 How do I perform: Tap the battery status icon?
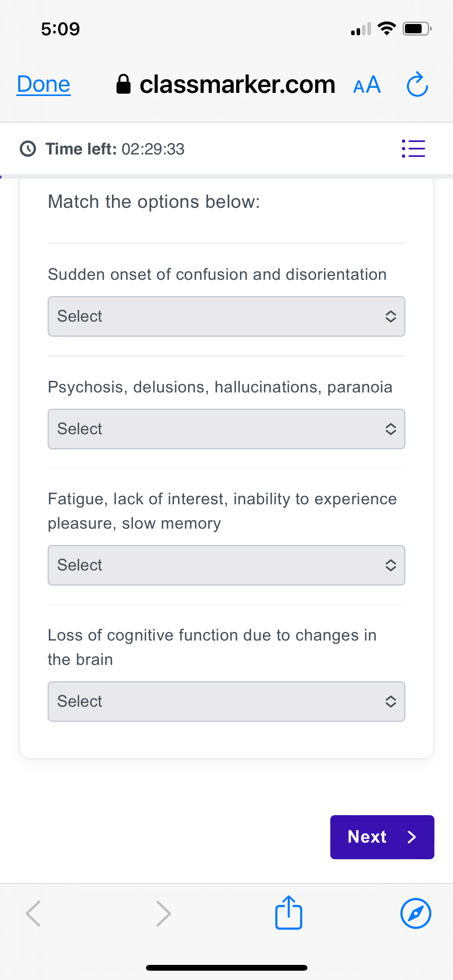[x=417, y=29]
